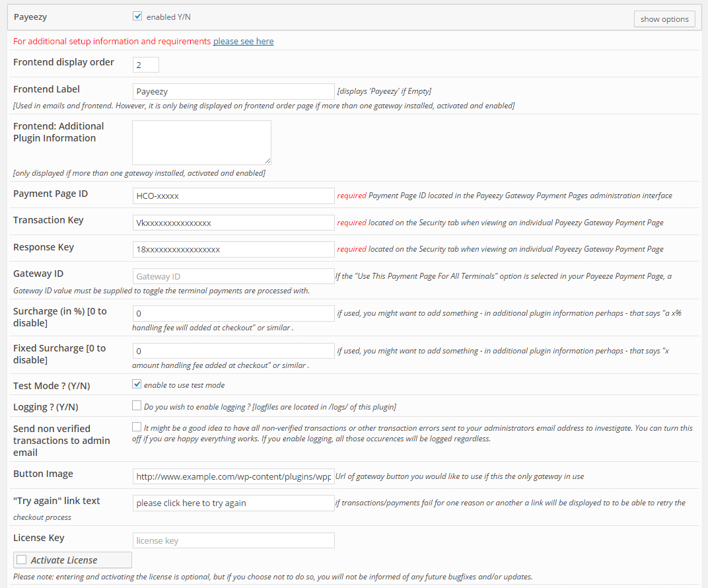Click the 'enable to use test mode' text
This screenshot has height=588, width=708.
tap(184, 385)
